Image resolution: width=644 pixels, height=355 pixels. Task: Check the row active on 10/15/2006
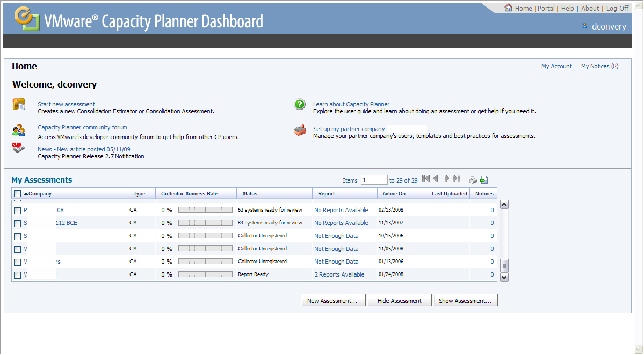17,236
